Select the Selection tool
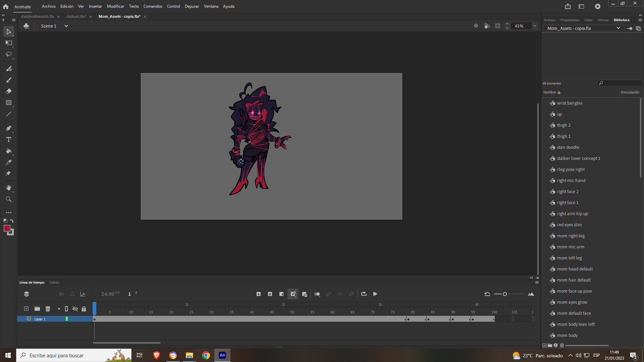The image size is (644, 362). [x=9, y=32]
